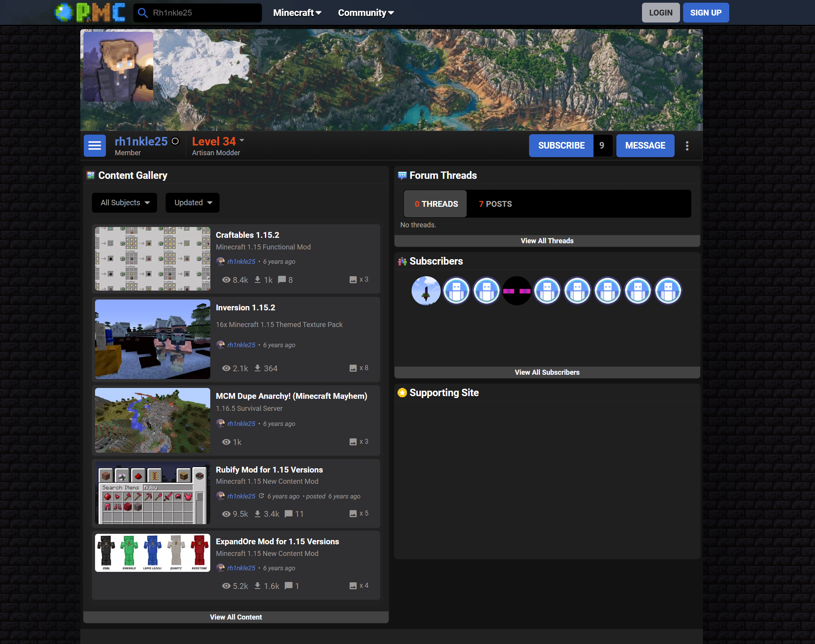Click the Supporting Site star icon
Screen dimensions: 815x644
click(x=402, y=393)
